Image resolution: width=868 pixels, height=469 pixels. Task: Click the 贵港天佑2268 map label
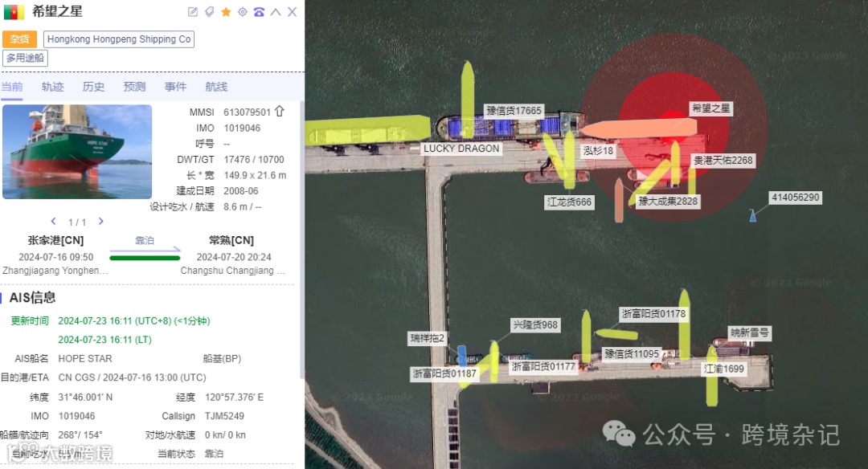click(x=723, y=161)
